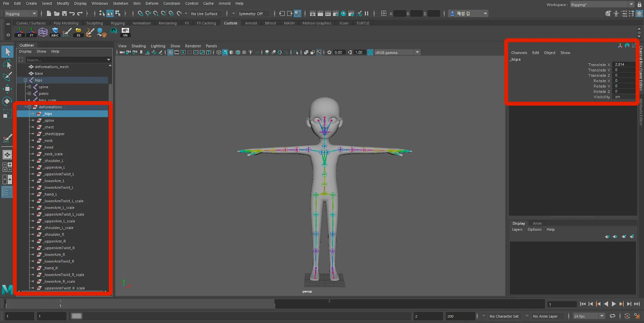Activate the Select tool in toolbox
The image size is (644, 323).
[x=7, y=52]
